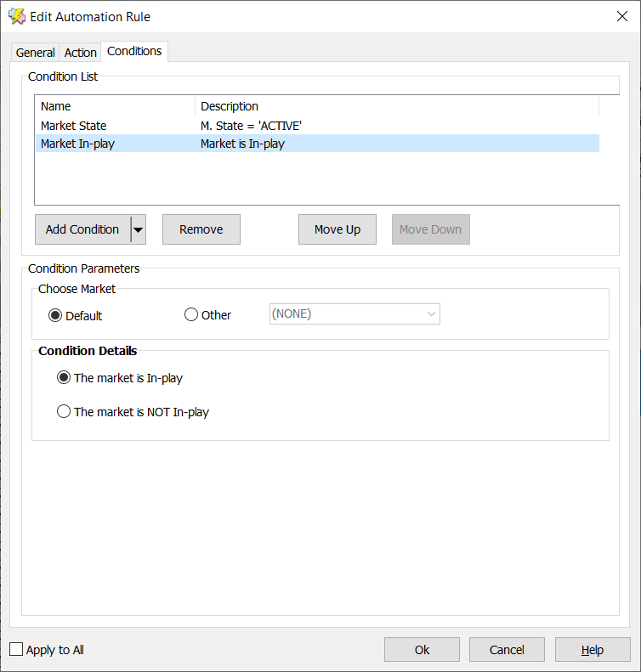Remove the selected condition
This screenshot has width=641, height=672.
pos(201,229)
